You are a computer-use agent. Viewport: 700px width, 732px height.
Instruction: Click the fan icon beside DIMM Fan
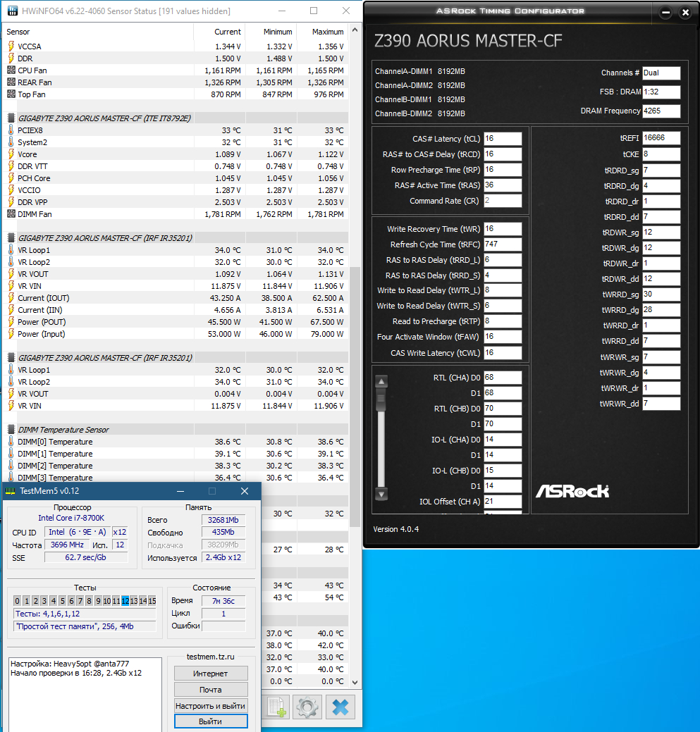(x=11, y=213)
